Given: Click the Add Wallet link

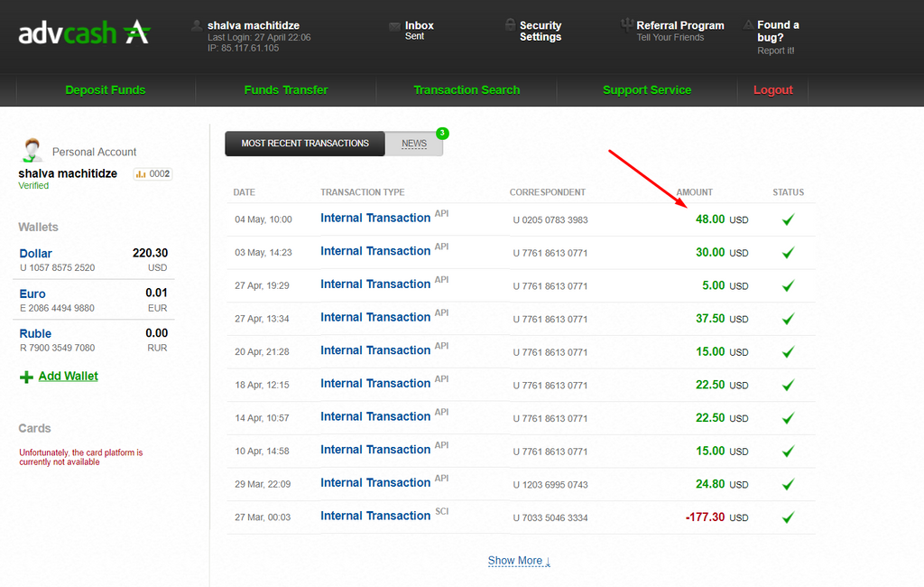Looking at the screenshot, I should click(69, 377).
